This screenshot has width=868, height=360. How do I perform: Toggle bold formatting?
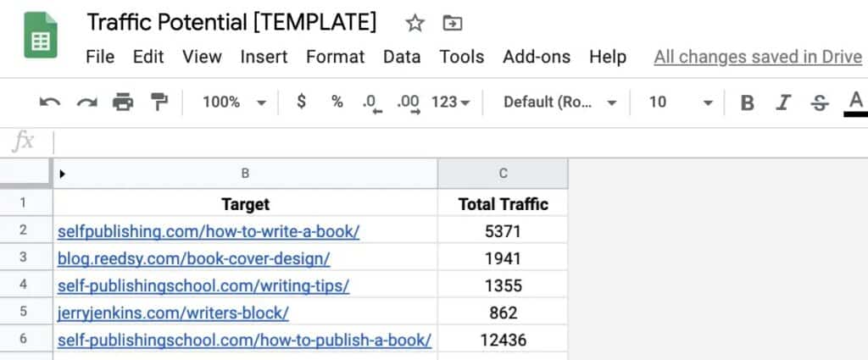coord(748,102)
